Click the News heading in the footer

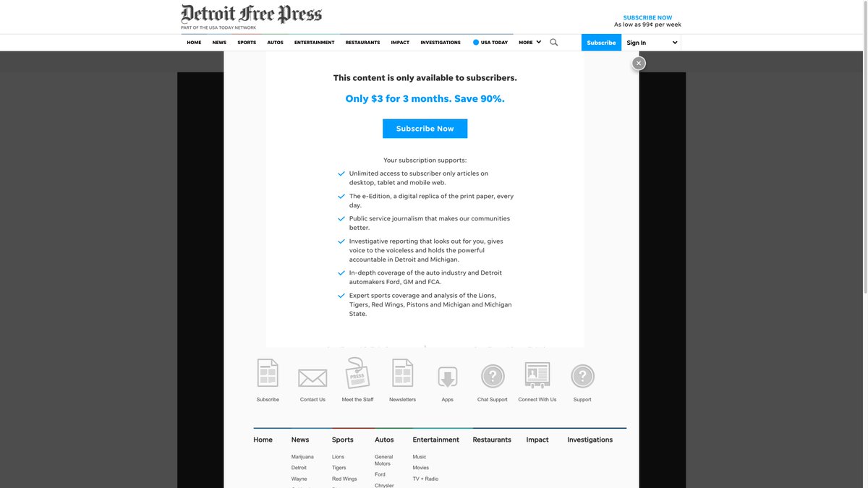point(300,440)
